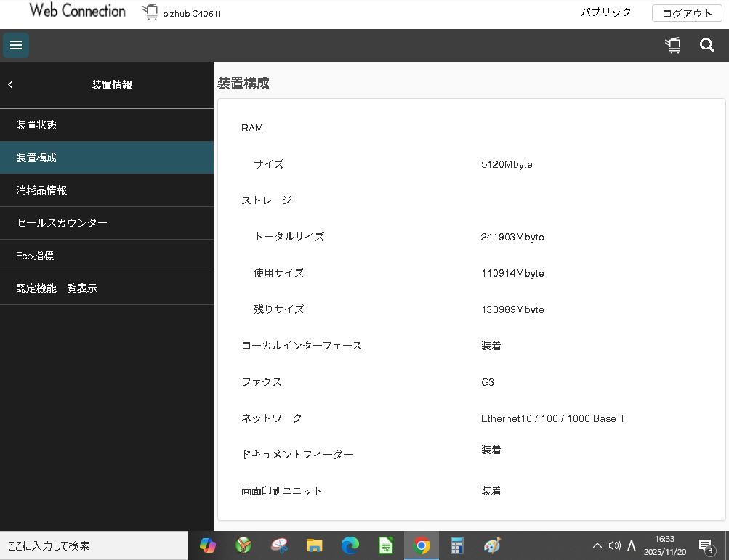
Task: Click the printer icon beside bizhub C4051i
Action: [x=150, y=12]
